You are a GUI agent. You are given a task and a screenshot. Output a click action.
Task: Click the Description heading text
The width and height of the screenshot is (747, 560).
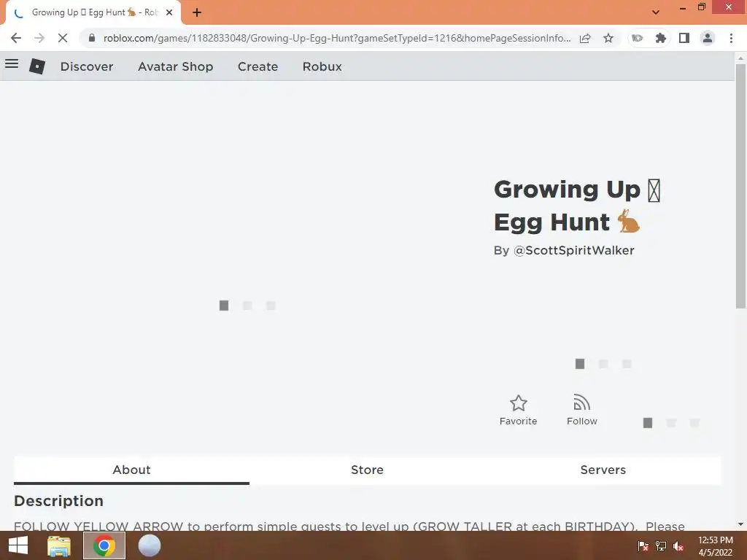click(58, 501)
